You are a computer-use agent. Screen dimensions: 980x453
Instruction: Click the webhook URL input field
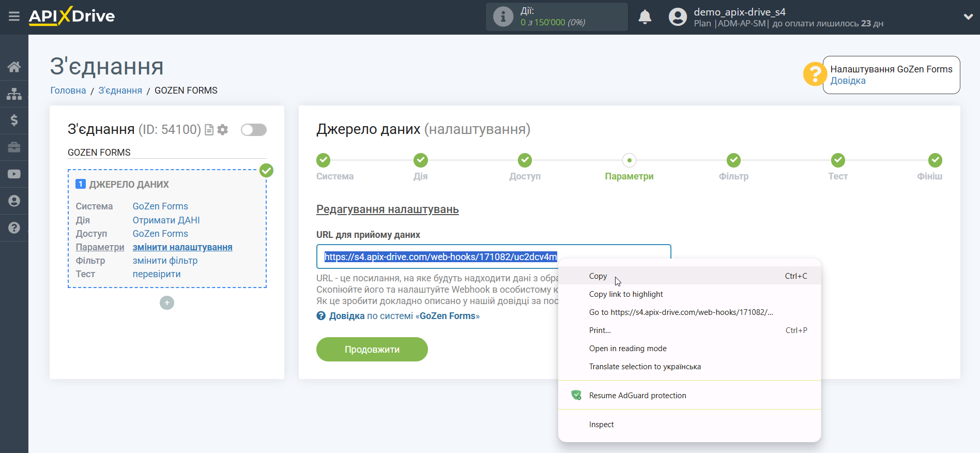tap(494, 256)
